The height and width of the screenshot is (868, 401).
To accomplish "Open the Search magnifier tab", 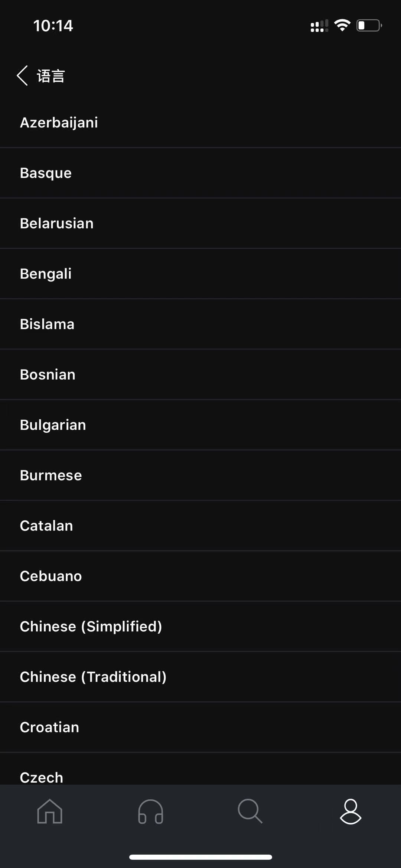I will tap(250, 812).
